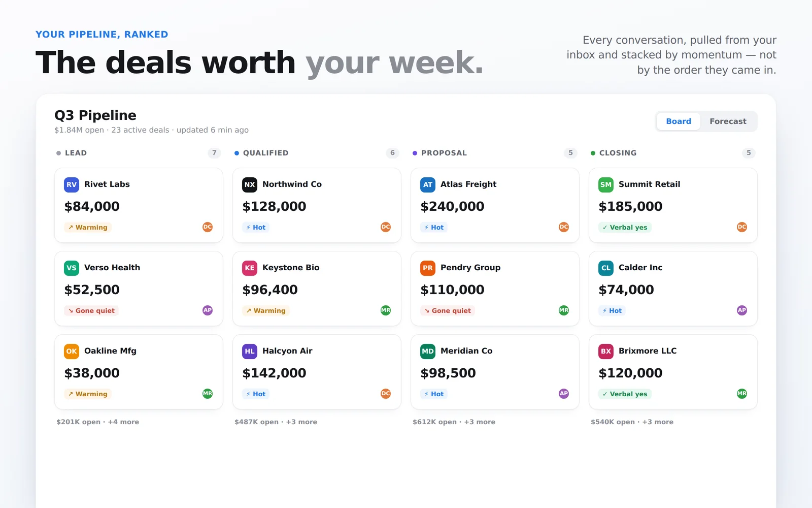Viewport: 812px width, 508px height.
Task: Click the DC owner avatar on Halcyon Air
Action: pyautogui.click(x=386, y=394)
